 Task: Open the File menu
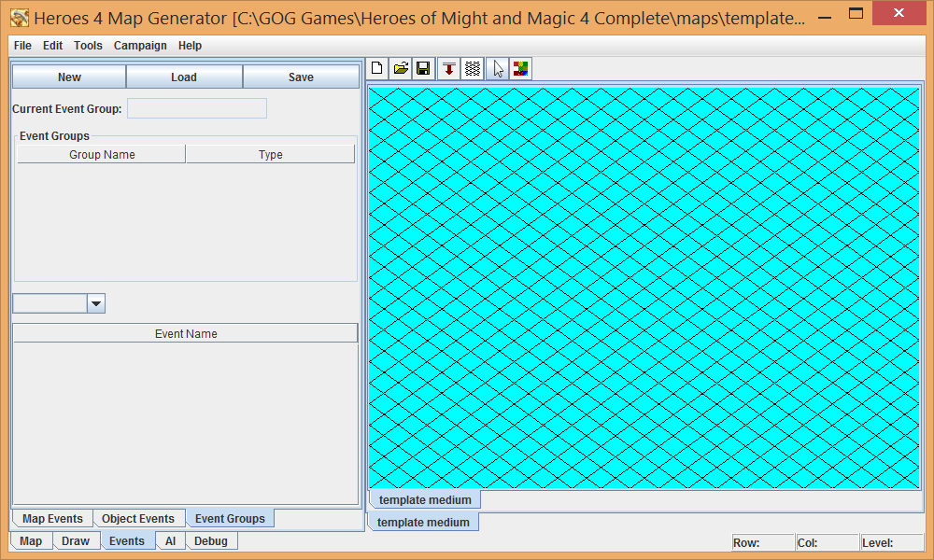22,45
